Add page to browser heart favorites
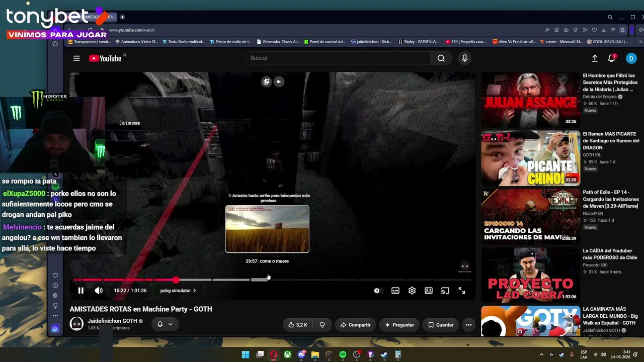The width and height of the screenshot is (644, 362). (x=594, y=30)
